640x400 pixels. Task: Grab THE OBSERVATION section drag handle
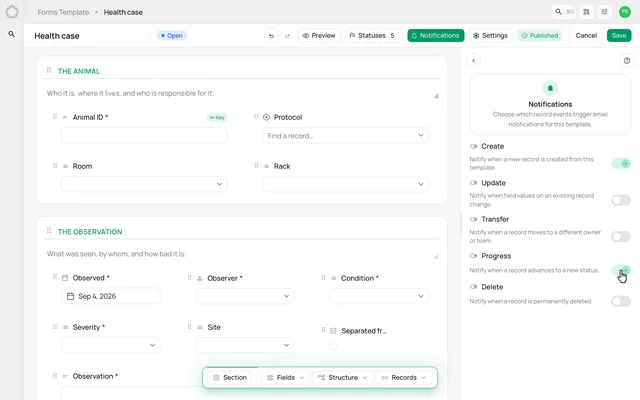coord(49,231)
